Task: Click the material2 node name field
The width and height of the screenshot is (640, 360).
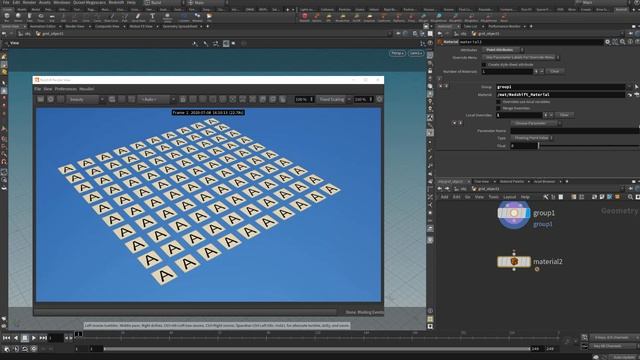Action: 531,42
